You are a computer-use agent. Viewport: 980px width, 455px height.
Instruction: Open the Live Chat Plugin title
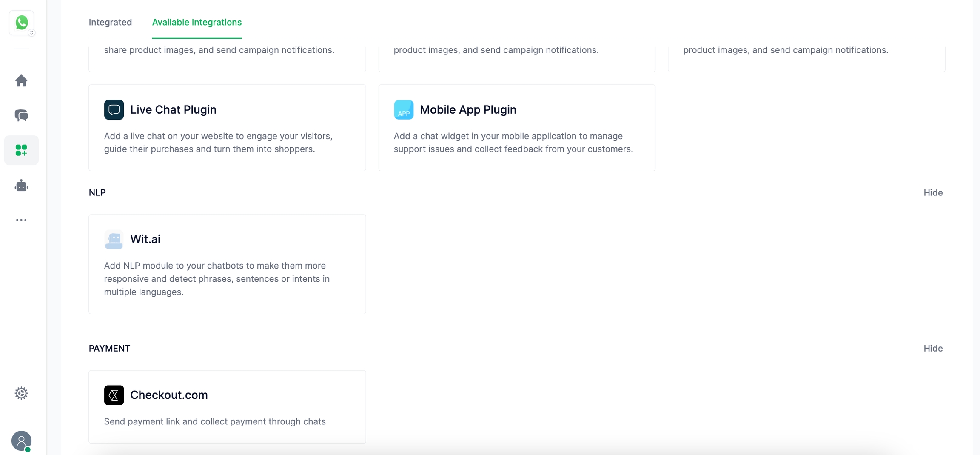click(173, 110)
